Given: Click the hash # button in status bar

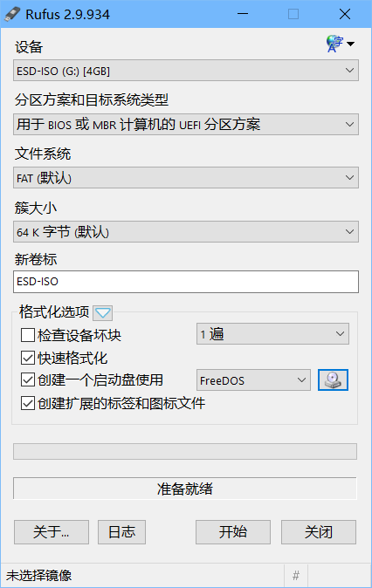Looking at the screenshot, I should point(296,575).
